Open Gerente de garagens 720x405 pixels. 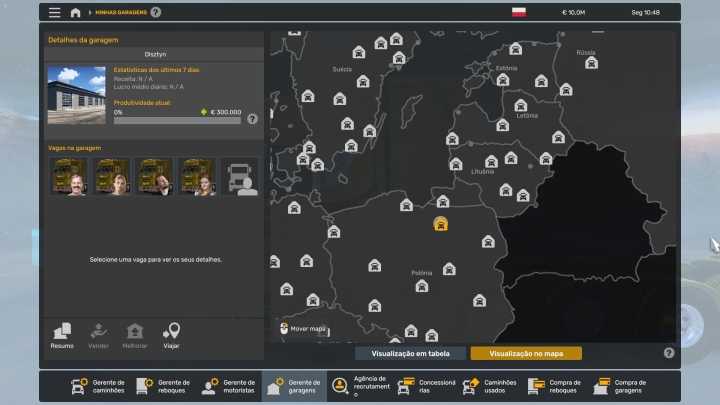tap(294, 386)
